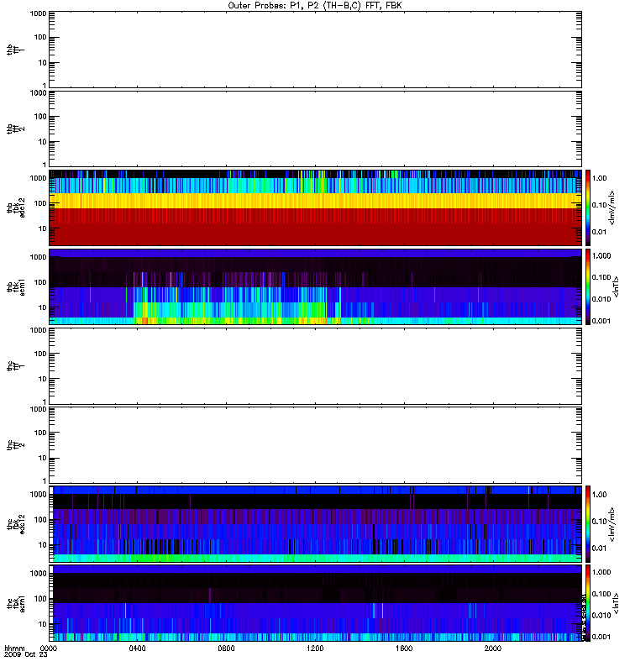Click the <|mV/m|> unit label of thc edc12 colorbar
This screenshot has width=630, height=672.
pyautogui.click(x=613, y=523)
